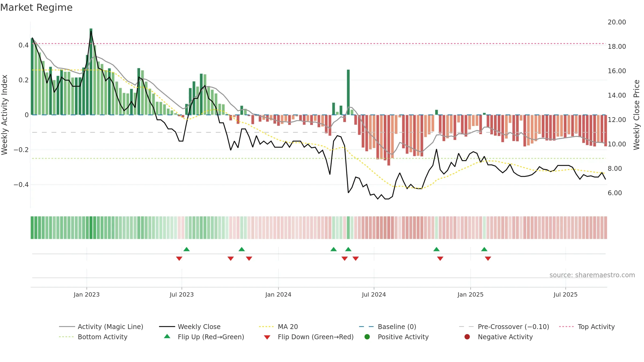
Task: Click the Jul 2025 x-axis label
Action: tap(565, 294)
